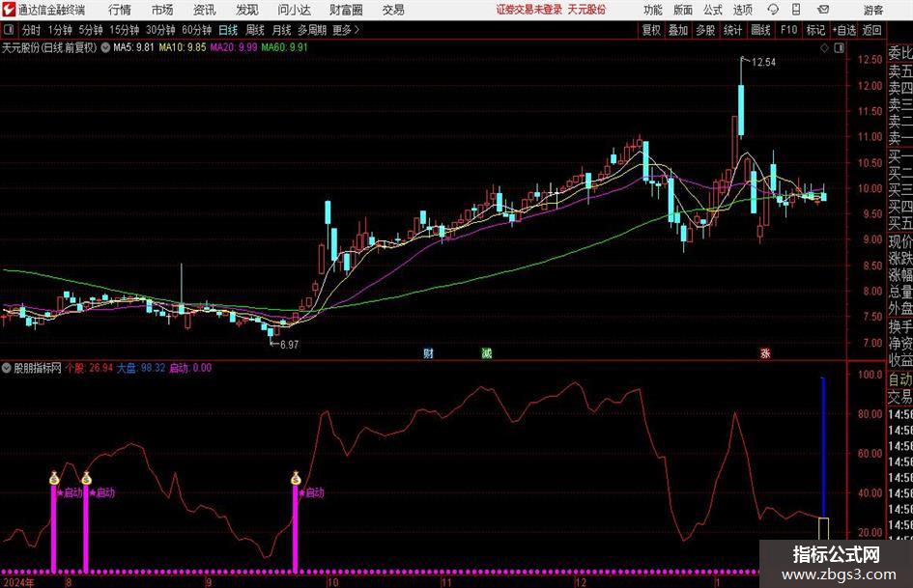Open the 选项 menu

point(742,10)
